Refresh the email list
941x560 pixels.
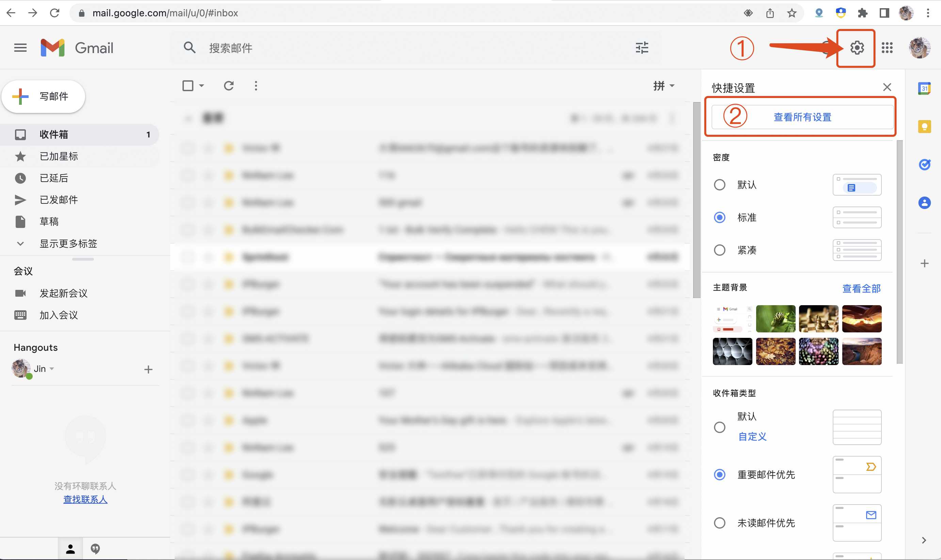pos(229,86)
